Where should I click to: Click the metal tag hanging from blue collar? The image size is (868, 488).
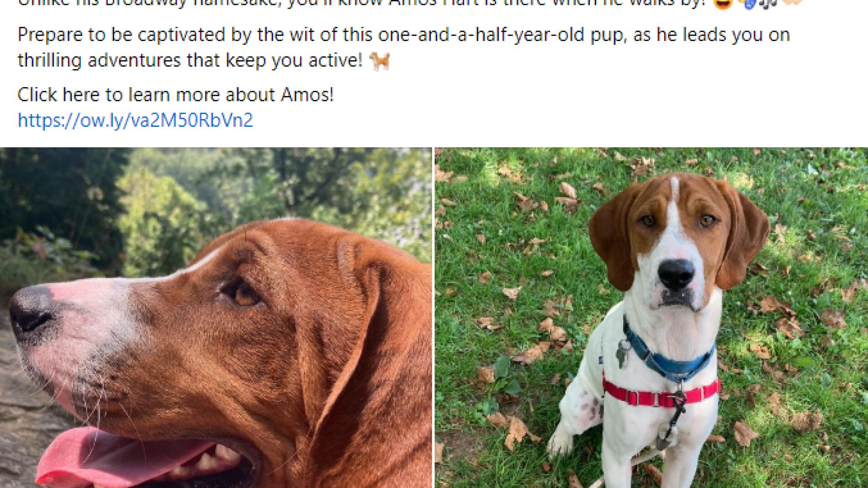point(622,353)
